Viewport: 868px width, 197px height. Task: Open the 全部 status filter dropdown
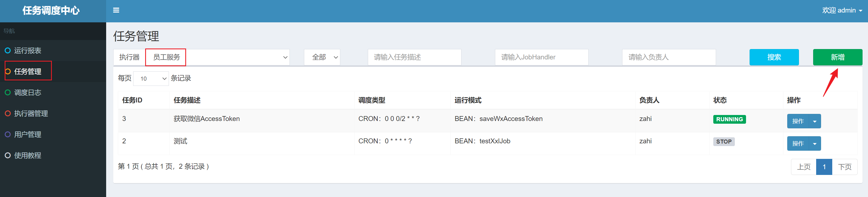coord(322,57)
